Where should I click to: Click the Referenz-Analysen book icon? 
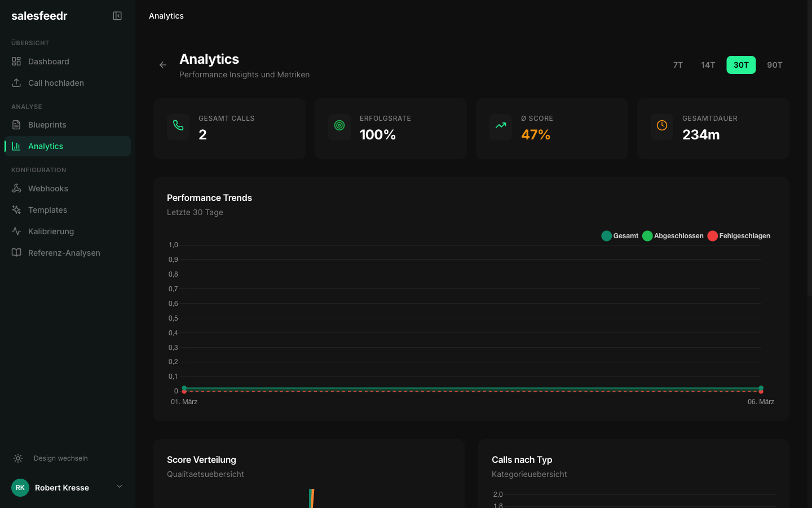(x=17, y=253)
